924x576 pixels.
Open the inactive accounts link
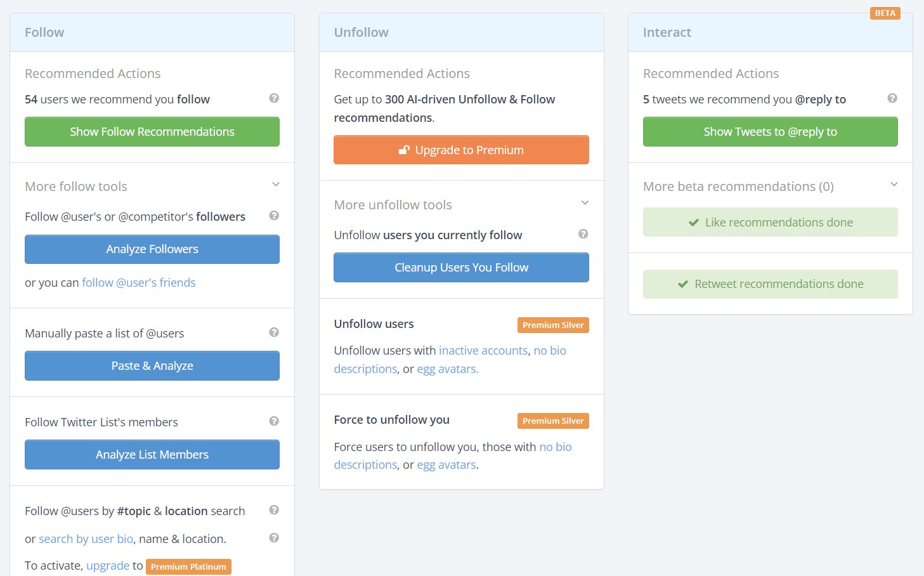(483, 351)
